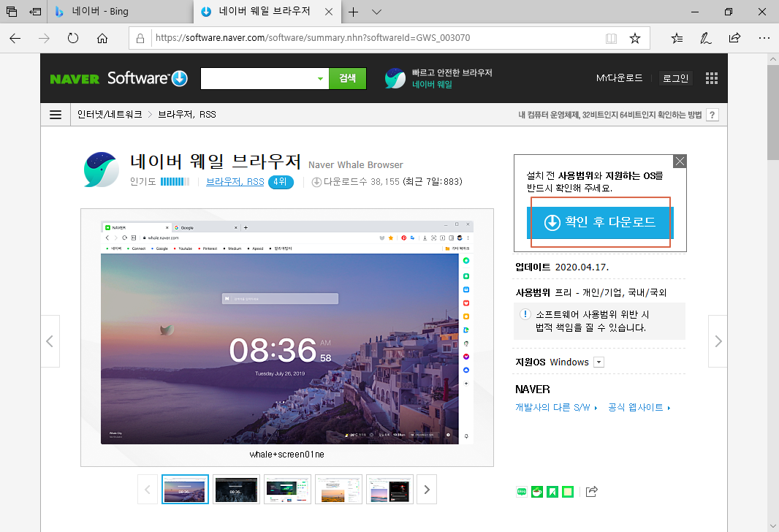This screenshot has width=779, height=532.
Task: Set these tabs aside icon
Action: (x=35, y=12)
